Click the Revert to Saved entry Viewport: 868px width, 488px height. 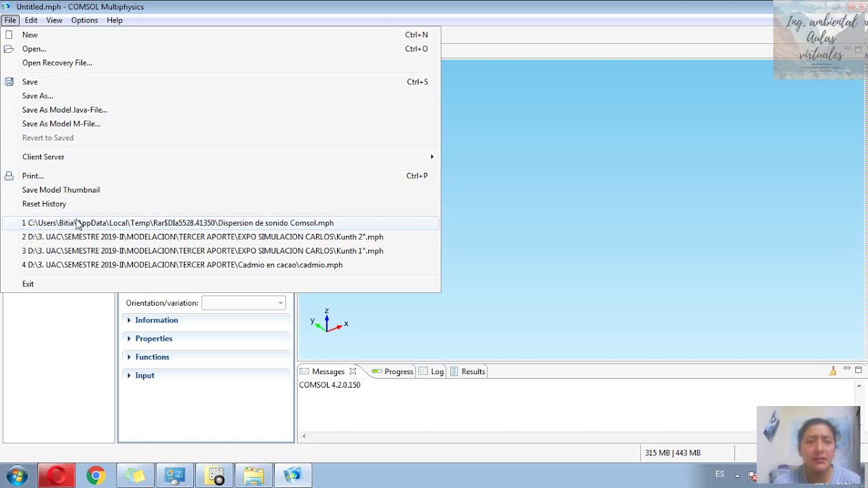[220, 138]
